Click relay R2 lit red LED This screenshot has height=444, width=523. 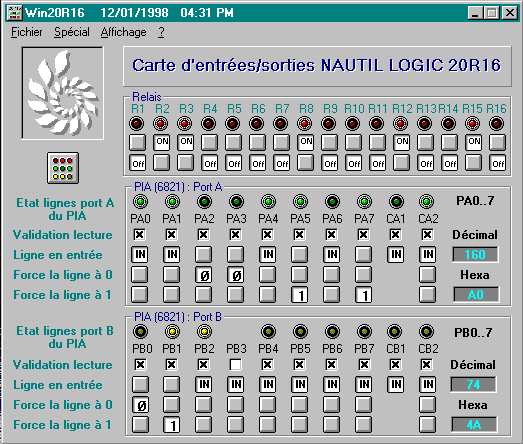coord(161,124)
